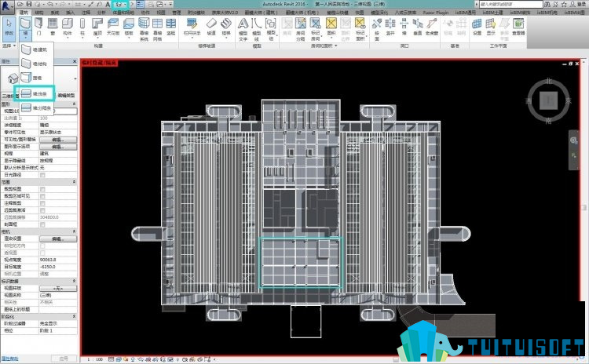This screenshot has height=364, width=589.
Task: Select the Tag Room tool
Action: click(x=315, y=29)
